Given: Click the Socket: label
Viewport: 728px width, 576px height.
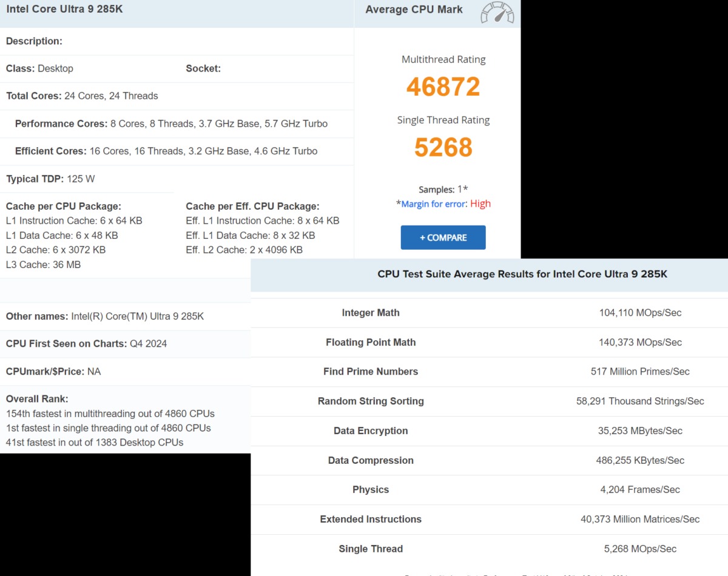Looking at the screenshot, I should coord(203,69).
